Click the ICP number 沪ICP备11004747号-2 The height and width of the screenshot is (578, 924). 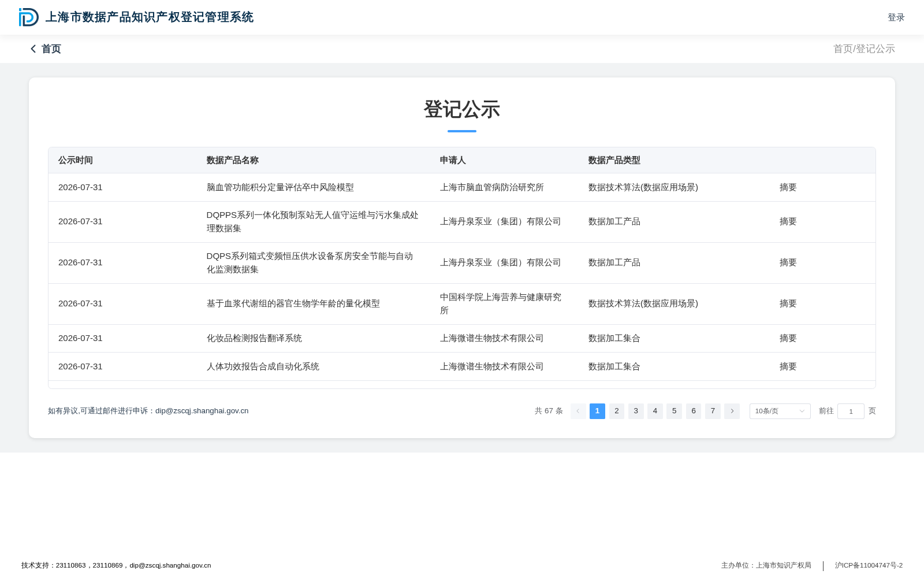coord(869,565)
